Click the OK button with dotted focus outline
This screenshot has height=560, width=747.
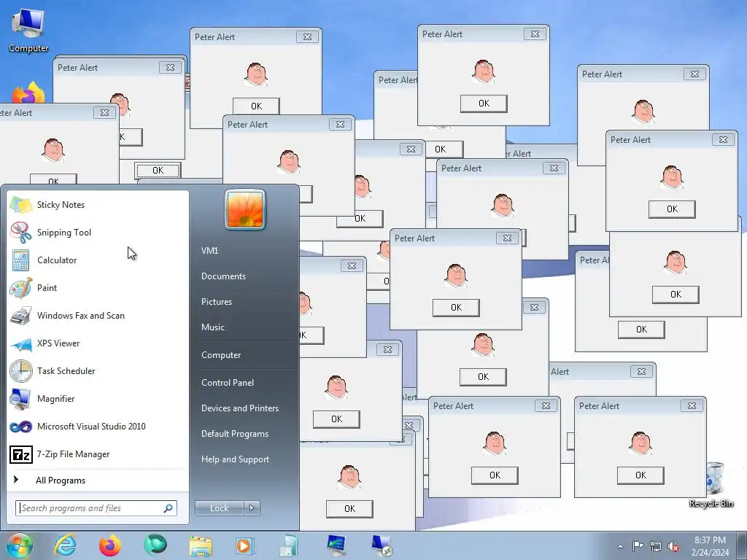tap(158, 171)
